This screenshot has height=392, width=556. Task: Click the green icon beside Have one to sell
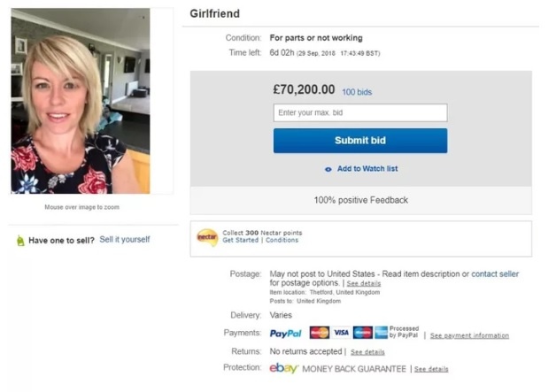(20, 240)
